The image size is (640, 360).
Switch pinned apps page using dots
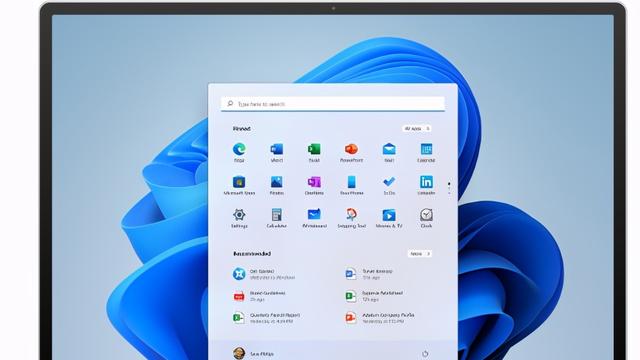tap(449, 188)
